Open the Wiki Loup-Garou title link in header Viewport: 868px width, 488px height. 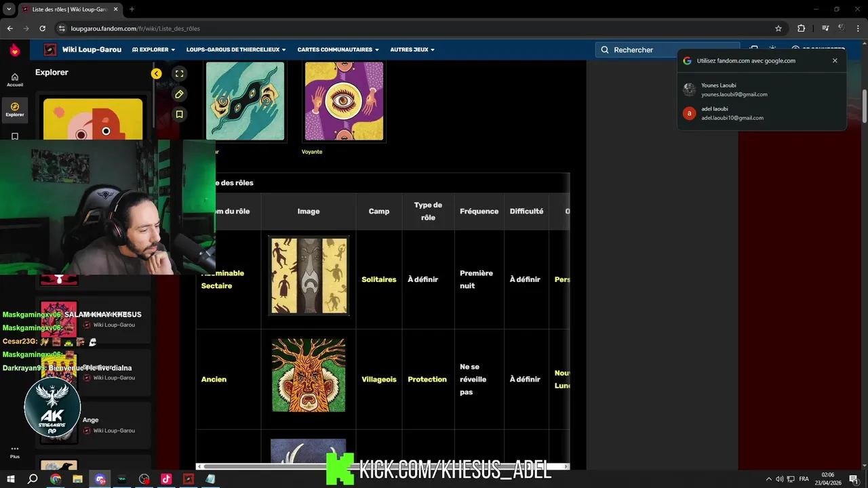tap(92, 49)
